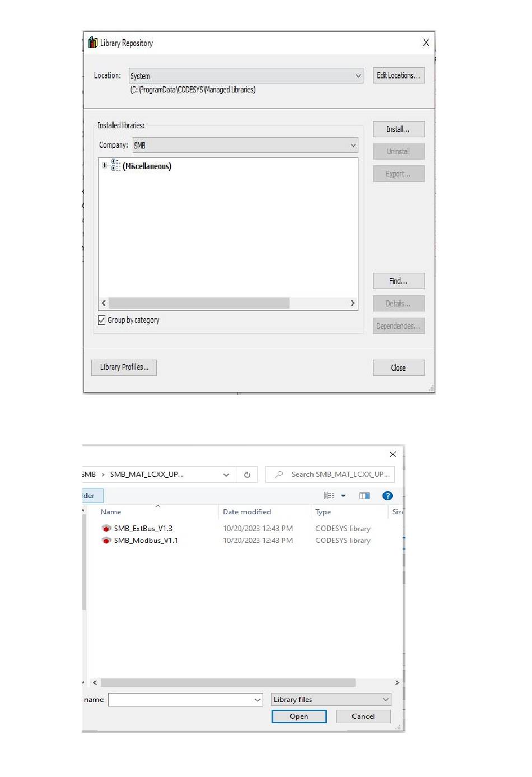This screenshot has width=532, height=777.
Task: Select the SMB_Modbus_V1.1 file name
Action: (146, 541)
